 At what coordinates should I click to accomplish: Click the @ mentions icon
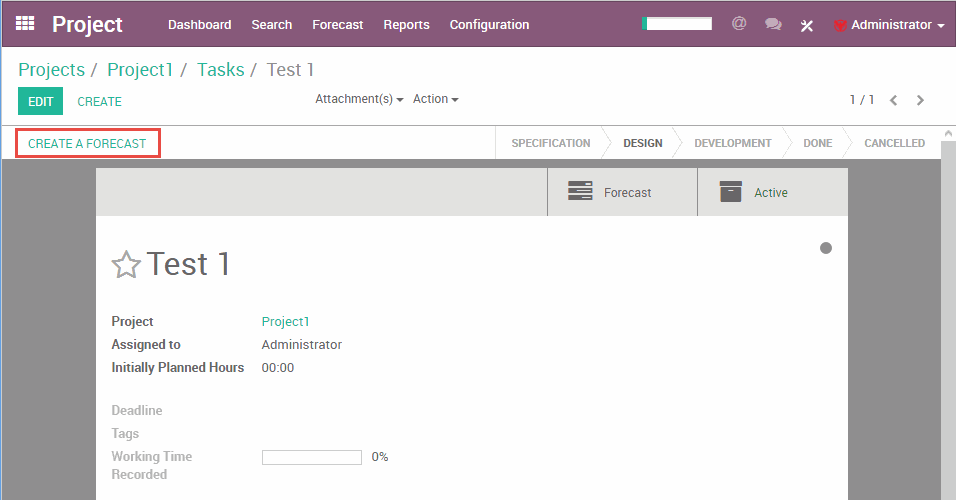pos(739,24)
